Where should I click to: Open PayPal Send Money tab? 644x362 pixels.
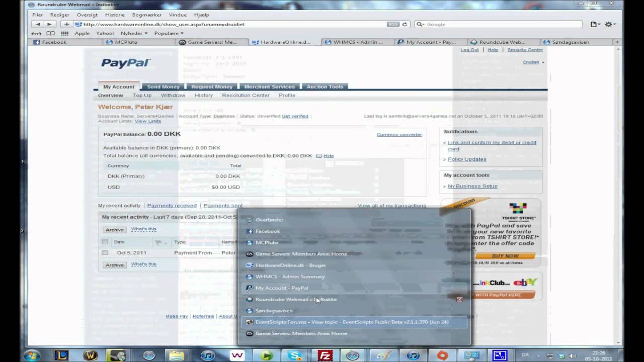[x=163, y=86]
